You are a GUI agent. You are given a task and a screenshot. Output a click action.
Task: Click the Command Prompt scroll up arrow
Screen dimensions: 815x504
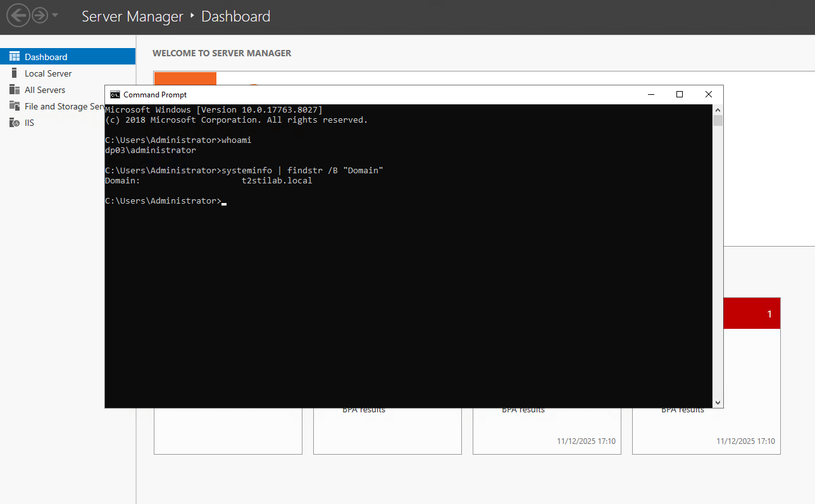tap(718, 109)
